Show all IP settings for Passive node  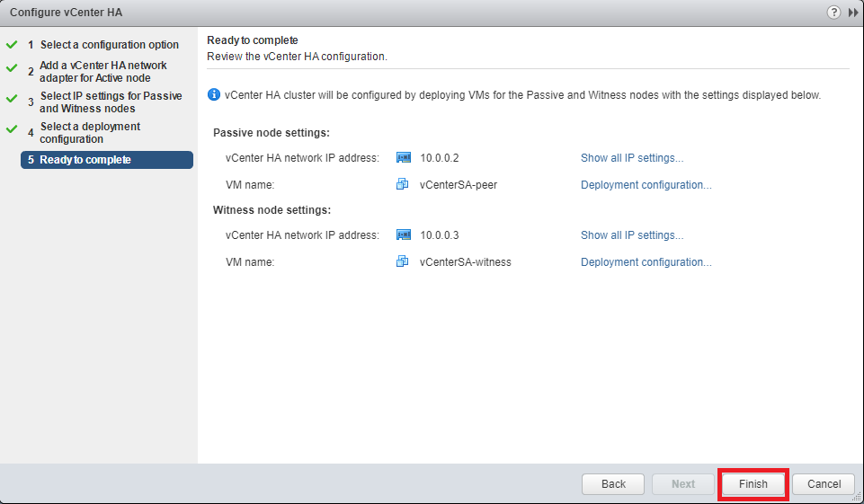pos(632,158)
